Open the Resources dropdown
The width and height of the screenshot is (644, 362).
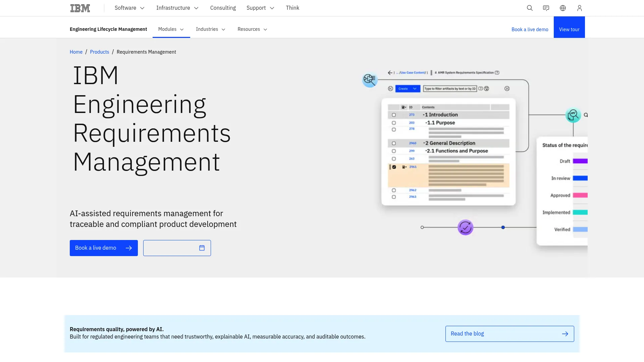pyautogui.click(x=252, y=29)
